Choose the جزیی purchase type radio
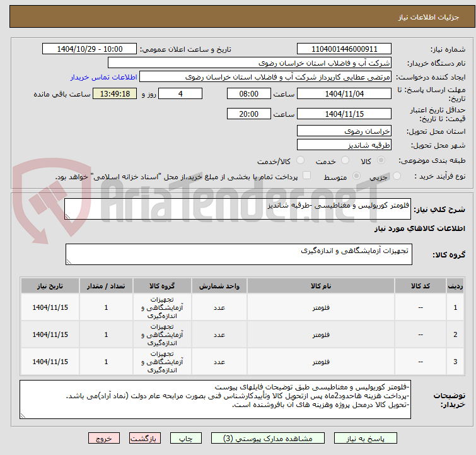The width and height of the screenshot is (476, 455). coord(397,176)
